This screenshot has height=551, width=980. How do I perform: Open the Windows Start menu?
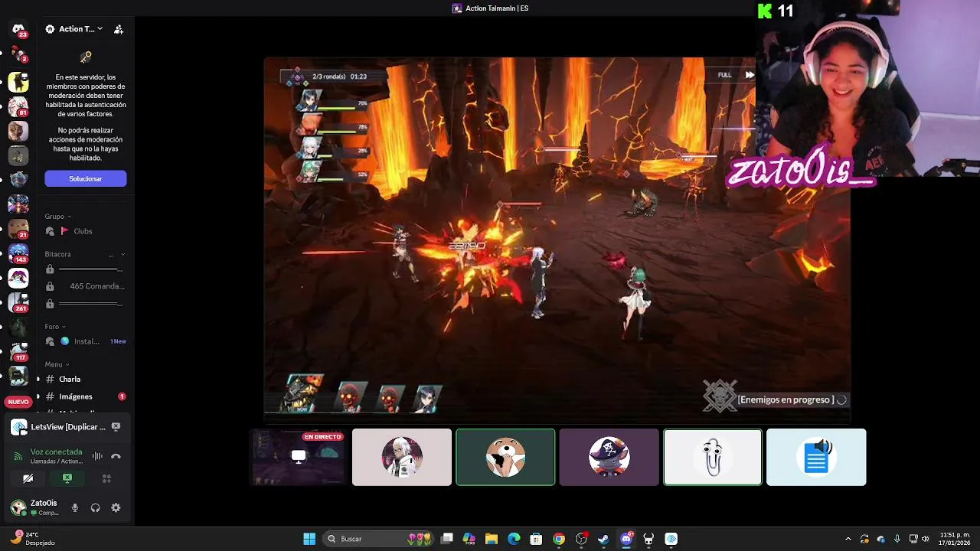(x=309, y=539)
